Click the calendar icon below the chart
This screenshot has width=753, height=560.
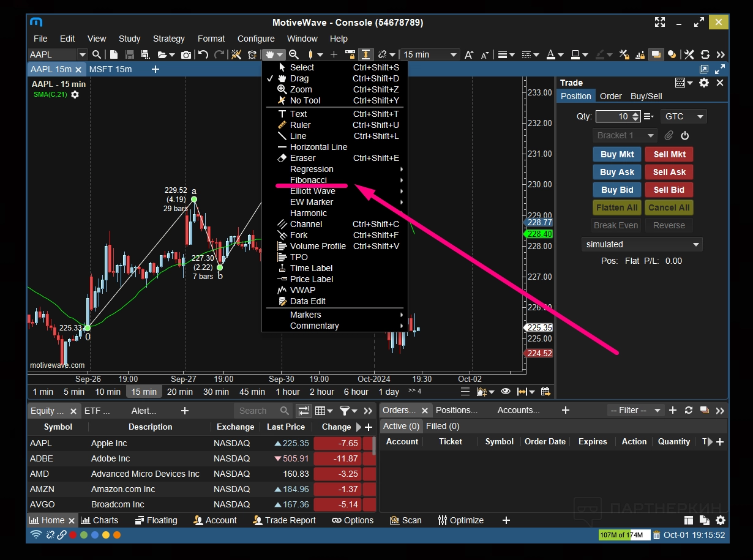pyautogui.click(x=545, y=392)
